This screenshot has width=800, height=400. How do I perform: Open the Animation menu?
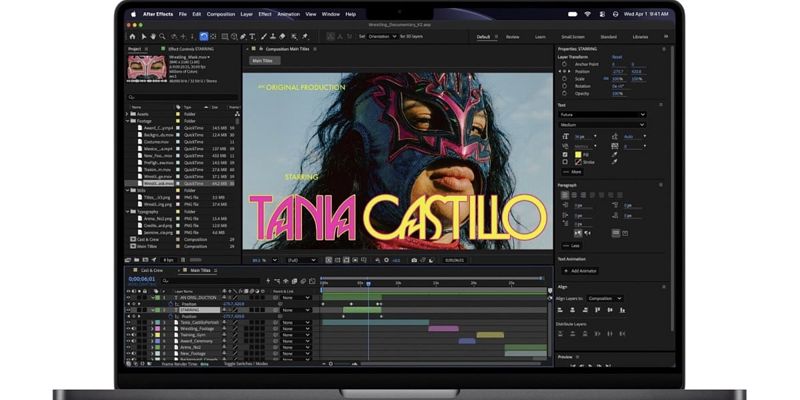pos(289,14)
